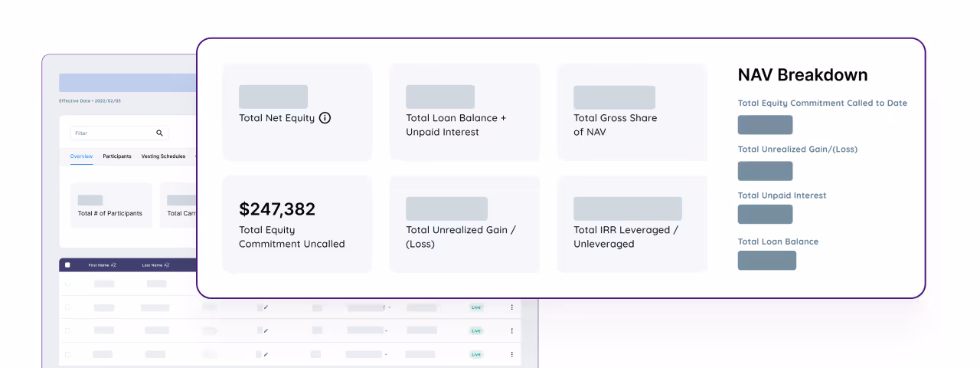Click the search magnifier icon in Filter box
The image size is (980, 368).
[x=160, y=133]
